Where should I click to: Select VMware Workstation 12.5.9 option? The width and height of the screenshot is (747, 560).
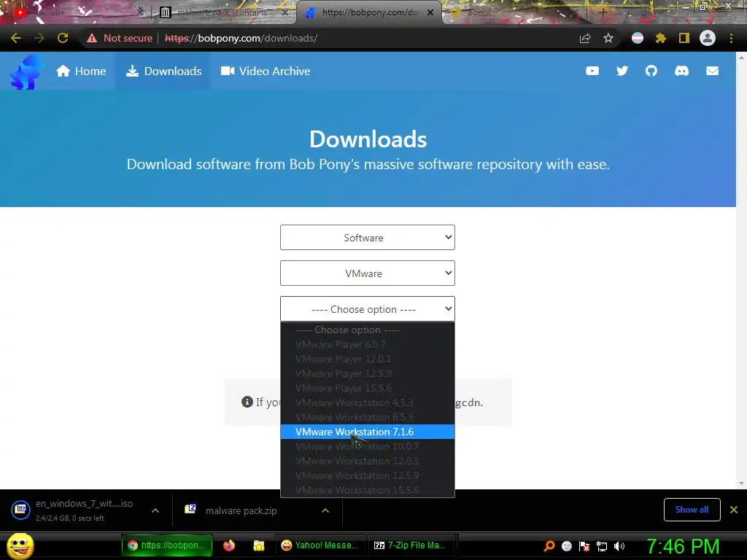tap(368, 475)
